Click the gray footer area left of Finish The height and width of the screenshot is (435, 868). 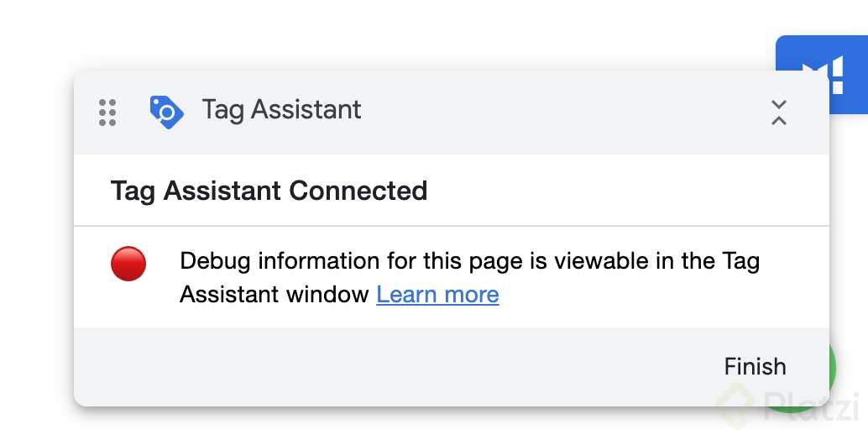(378, 367)
